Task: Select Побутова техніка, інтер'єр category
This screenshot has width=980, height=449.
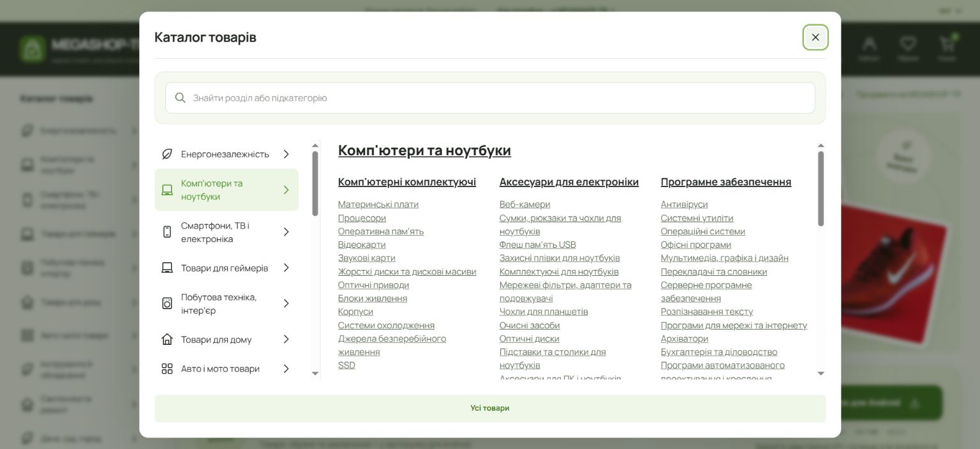Action: 226,303
